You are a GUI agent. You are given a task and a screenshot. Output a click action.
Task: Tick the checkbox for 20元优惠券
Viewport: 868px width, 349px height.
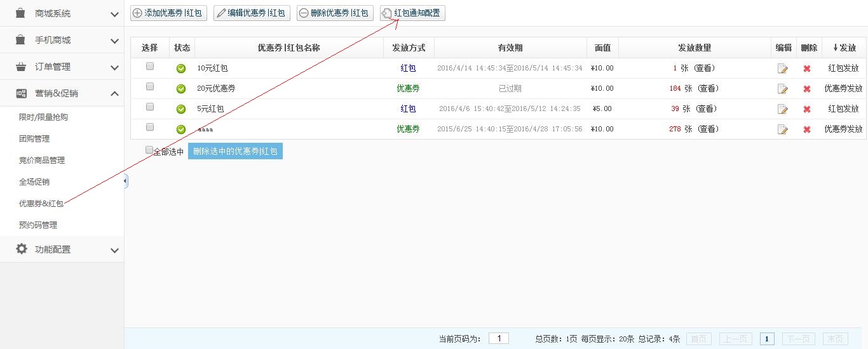click(x=150, y=86)
